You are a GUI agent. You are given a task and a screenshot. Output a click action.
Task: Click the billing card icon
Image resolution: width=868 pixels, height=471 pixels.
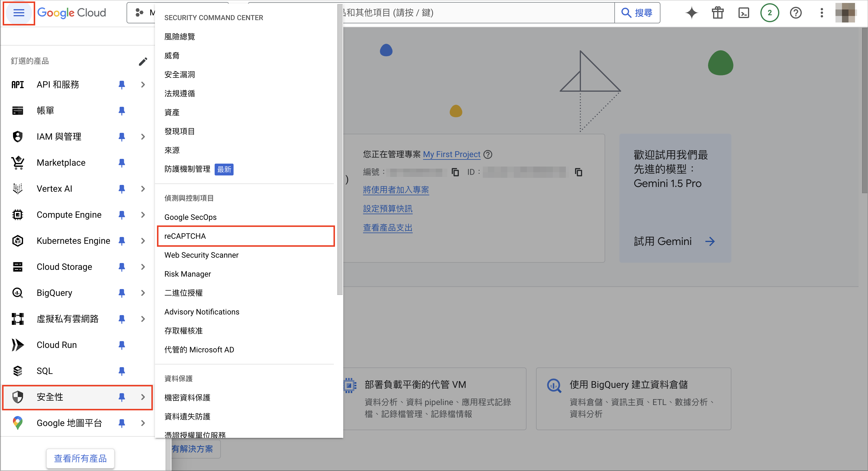coord(17,111)
